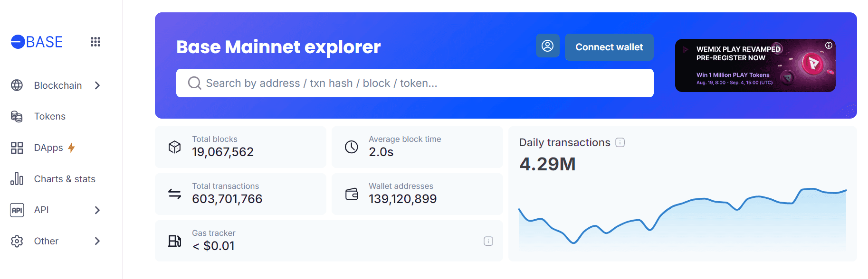This screenshot has height=279, width=868.
Task: Click the Daily transactions info icon
Action: pos(620,142)
